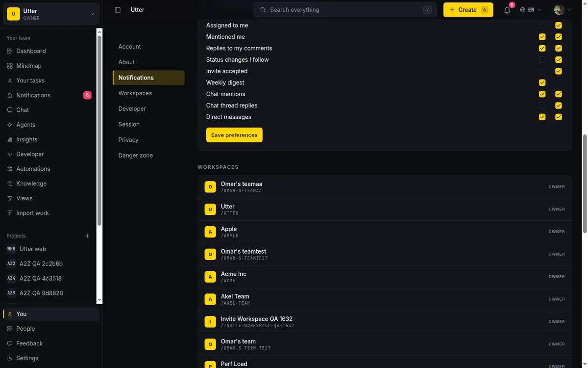Open the Views filter icon

click(10, 198)
